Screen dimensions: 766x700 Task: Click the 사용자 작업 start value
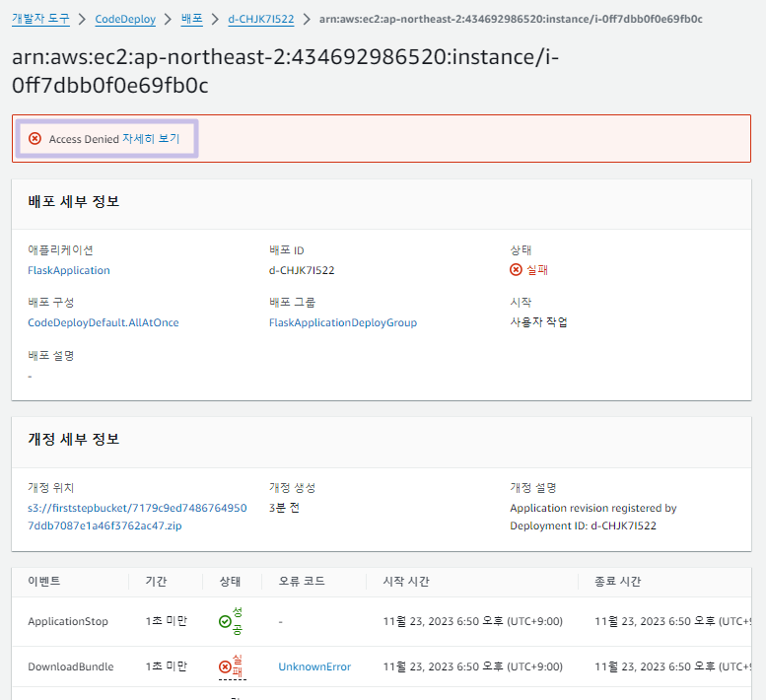[539, 322]
